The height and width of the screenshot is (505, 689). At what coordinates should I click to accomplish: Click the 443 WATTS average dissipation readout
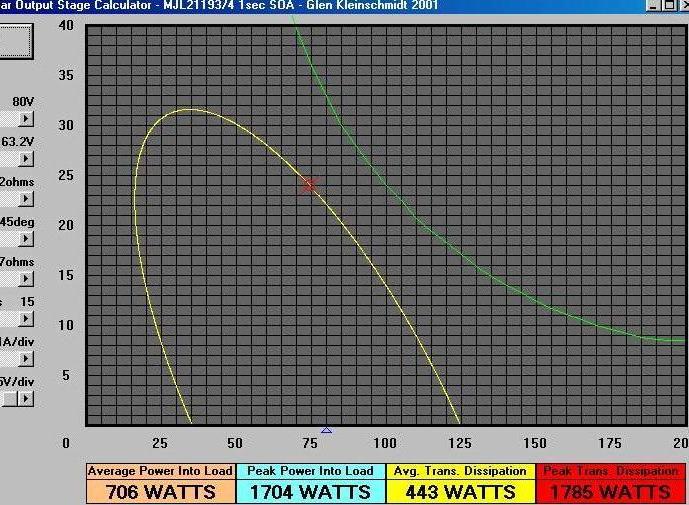(x=461, y=491)
